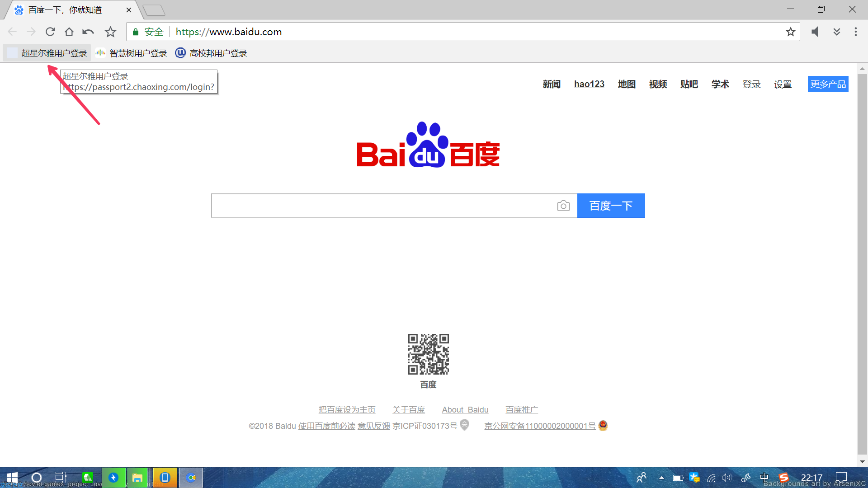
Task: Open the 新闻 link
Action: pyautogui.click(x=552, y=84)
